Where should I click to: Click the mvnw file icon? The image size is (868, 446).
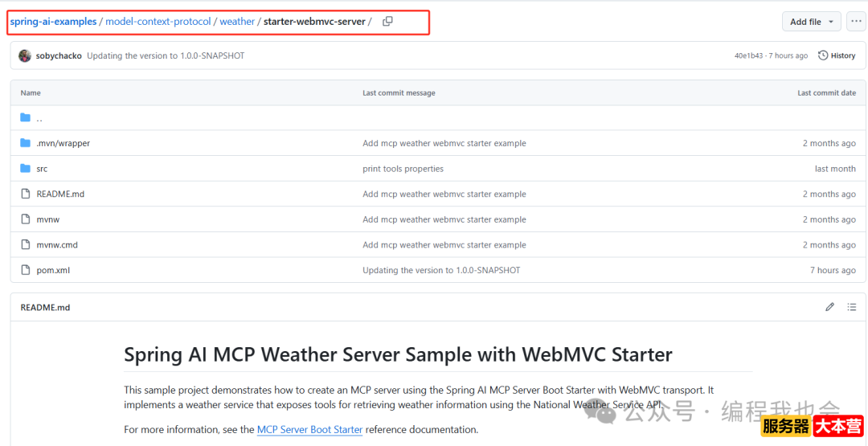point(25,219)
